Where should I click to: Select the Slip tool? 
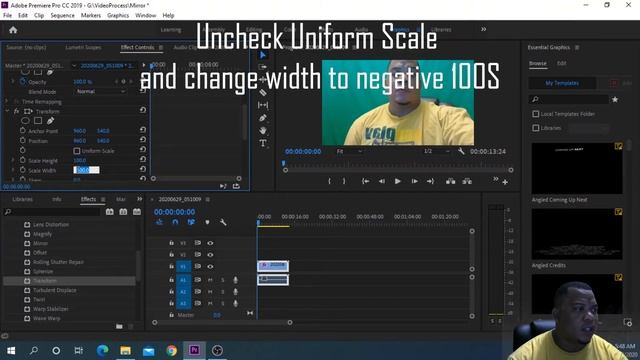[x=263, y=105]
